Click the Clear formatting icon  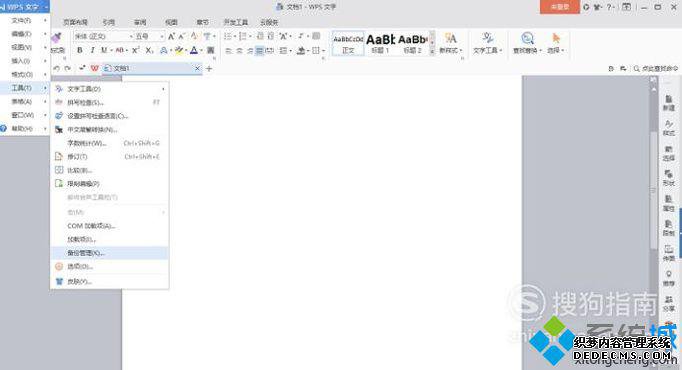tap(194, 37)
